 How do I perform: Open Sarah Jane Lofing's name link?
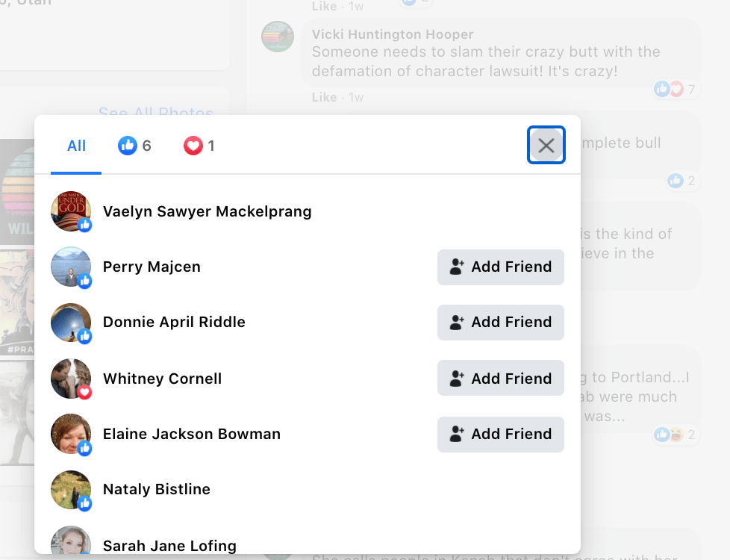(169, 546)
